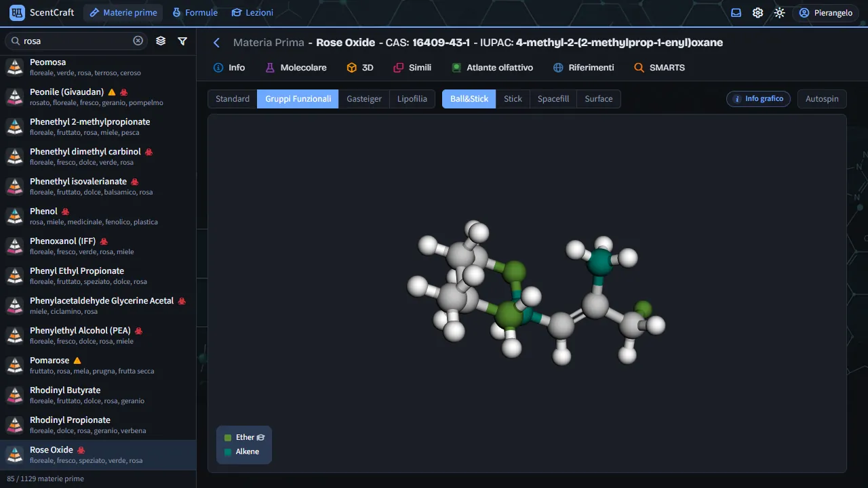
Task: Switch render style to Stick
Action: point(513,99)
